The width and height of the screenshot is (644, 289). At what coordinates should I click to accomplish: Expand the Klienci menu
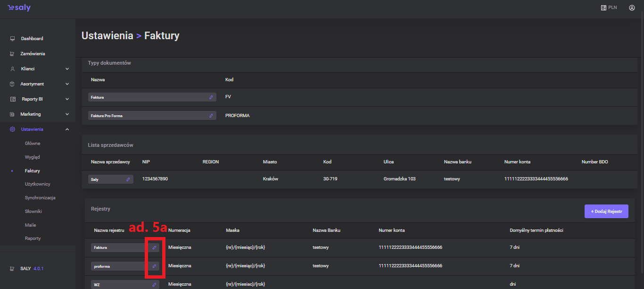click(67, 69)
